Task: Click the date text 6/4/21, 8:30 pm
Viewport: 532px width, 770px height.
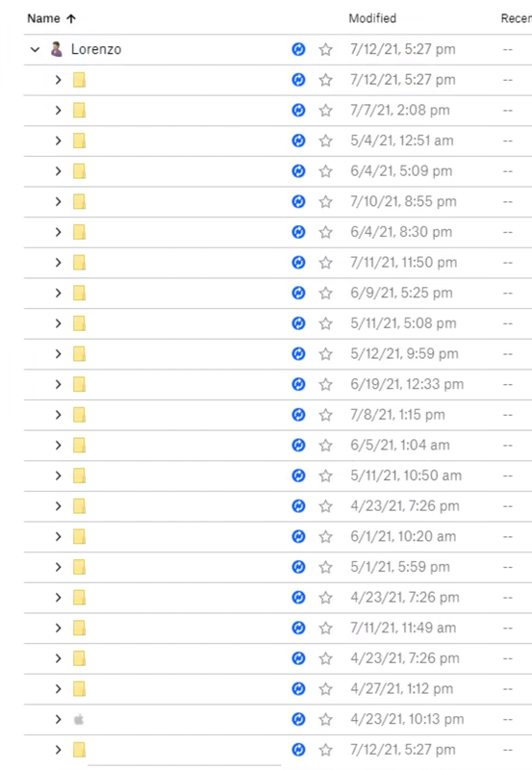Action: coord(401,232)
